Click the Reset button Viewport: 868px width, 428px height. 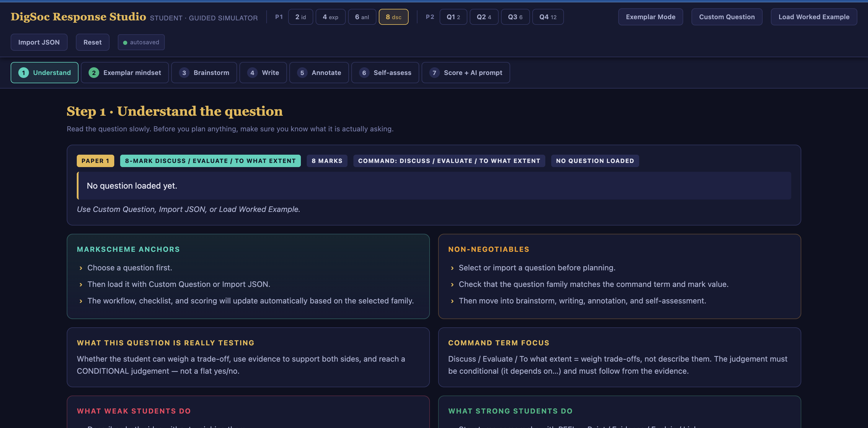coord(92,42)
